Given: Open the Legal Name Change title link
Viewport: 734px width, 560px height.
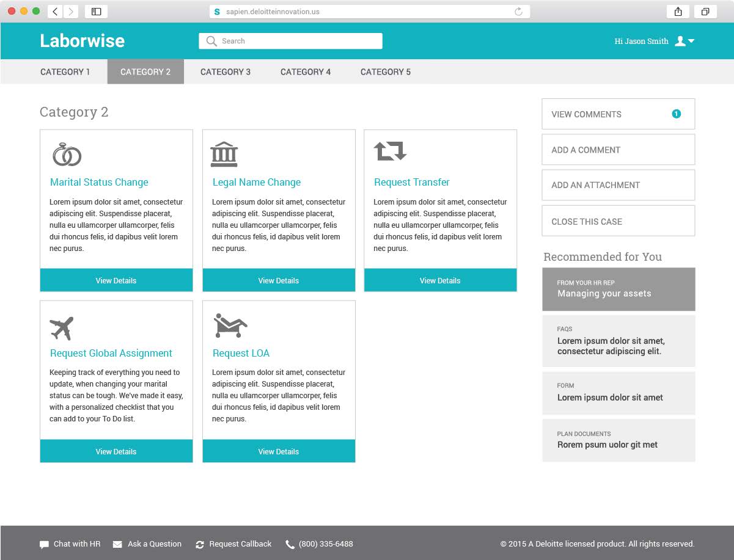Looking at the screenshot, I should [x=257, y=182].
